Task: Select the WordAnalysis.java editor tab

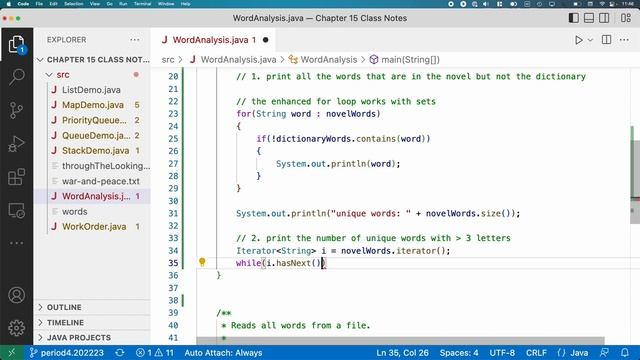Action: 214,40
